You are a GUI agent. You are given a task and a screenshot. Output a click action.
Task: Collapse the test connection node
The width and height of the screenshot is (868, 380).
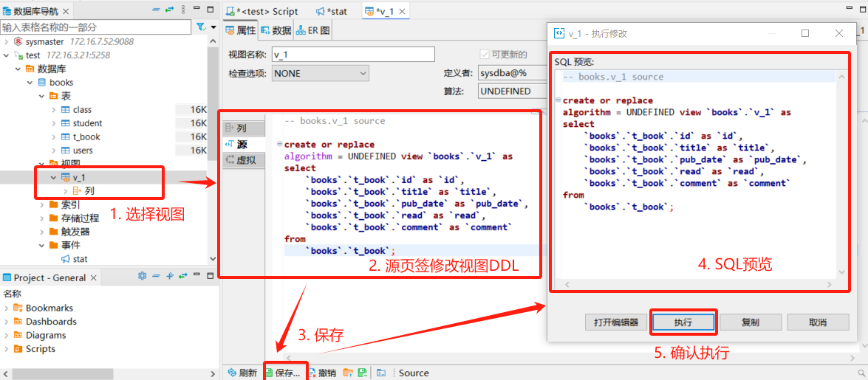tap(7, 55)
